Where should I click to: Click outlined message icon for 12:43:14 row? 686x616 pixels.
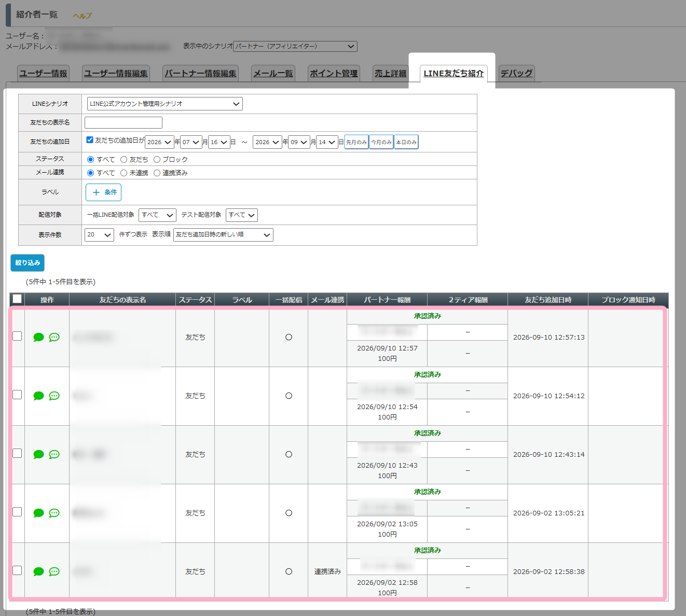(x=54, y=455)
